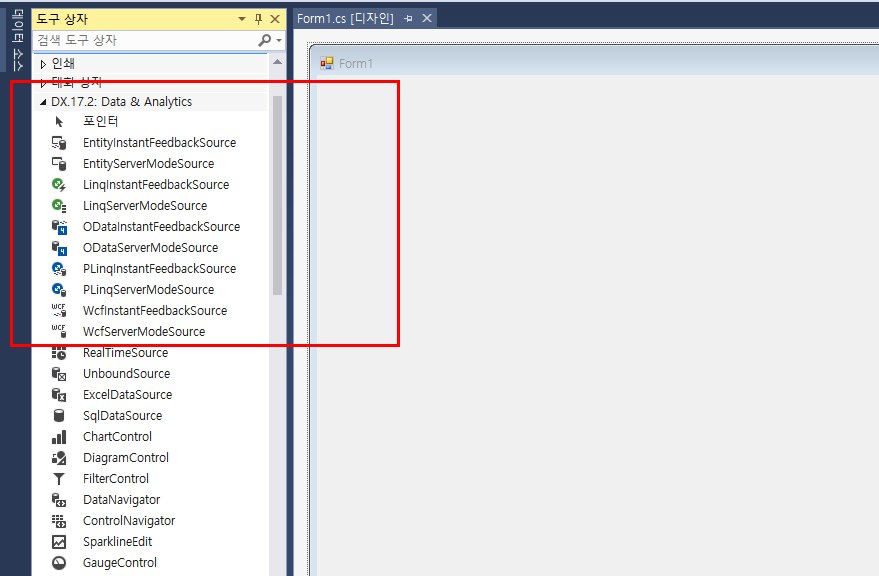Click the toolbox search magnifier icon
The height and width of the screenshot is (576, 879).
(x=264, y=40)
